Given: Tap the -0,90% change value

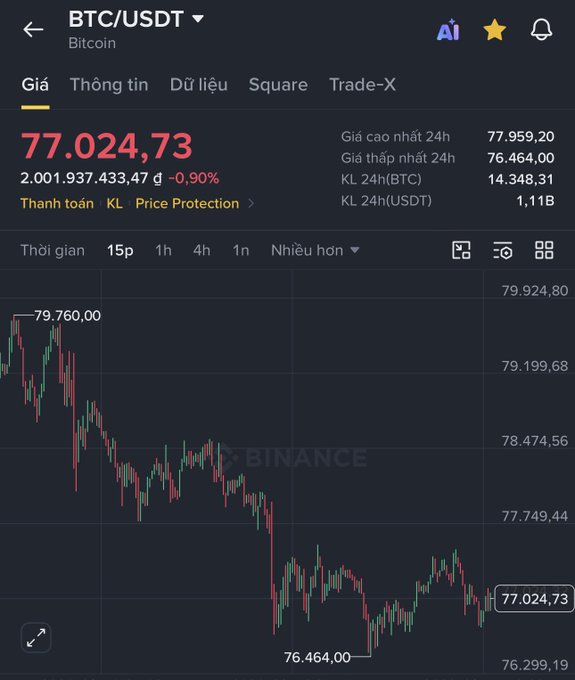Looking at the screenshot, I should 194,178.
